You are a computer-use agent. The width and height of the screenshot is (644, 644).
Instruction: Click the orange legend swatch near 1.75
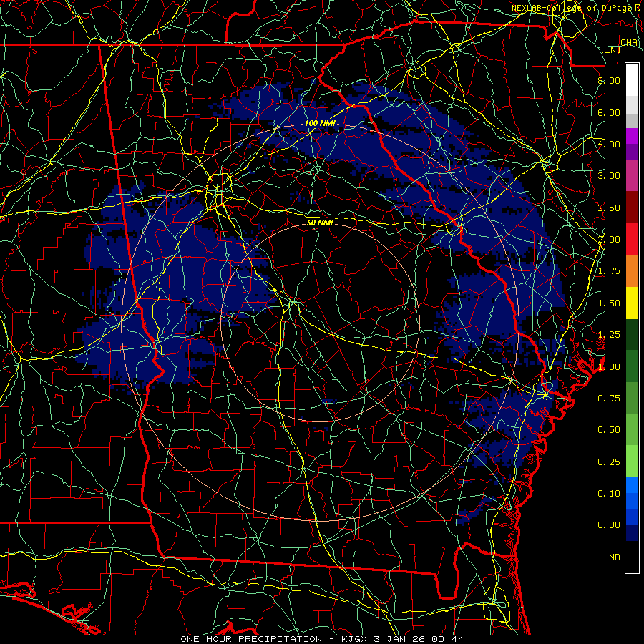click(632, 270)
